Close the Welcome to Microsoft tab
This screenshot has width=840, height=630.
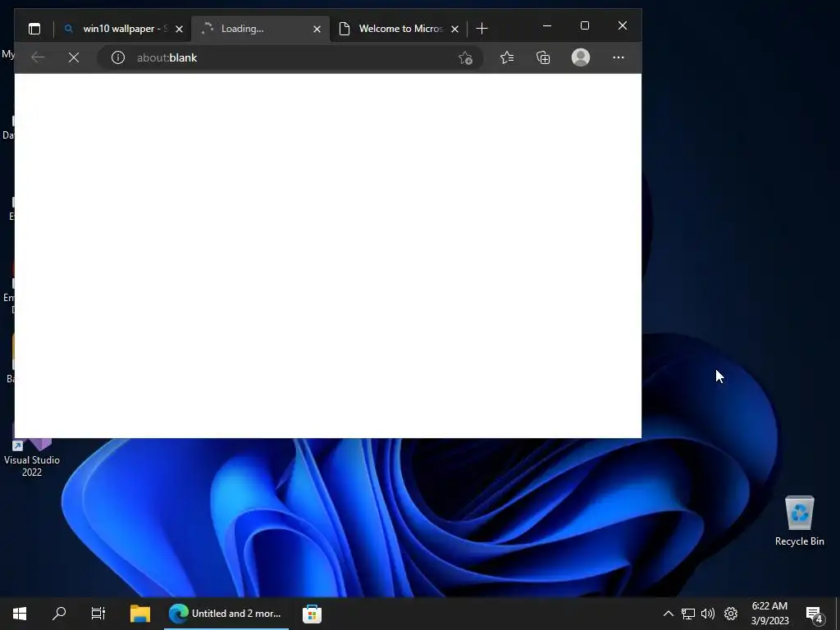coord(454,29)
